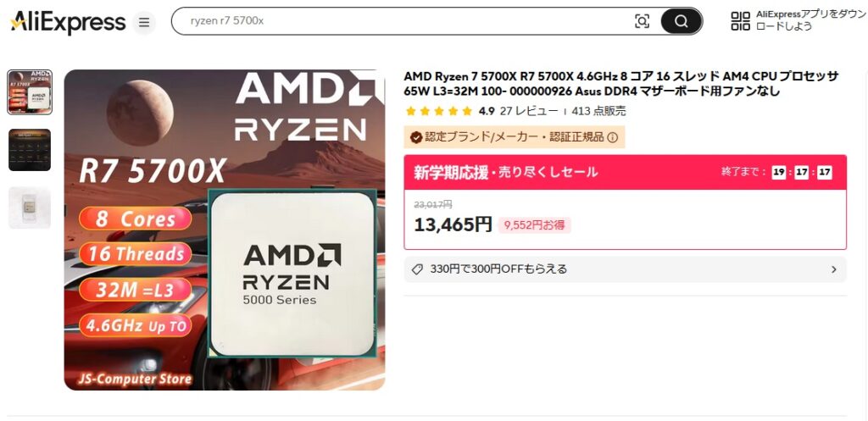Click the coupon tag icon
868x421 pixels.
pyautogui.click(x=417, y=269)
